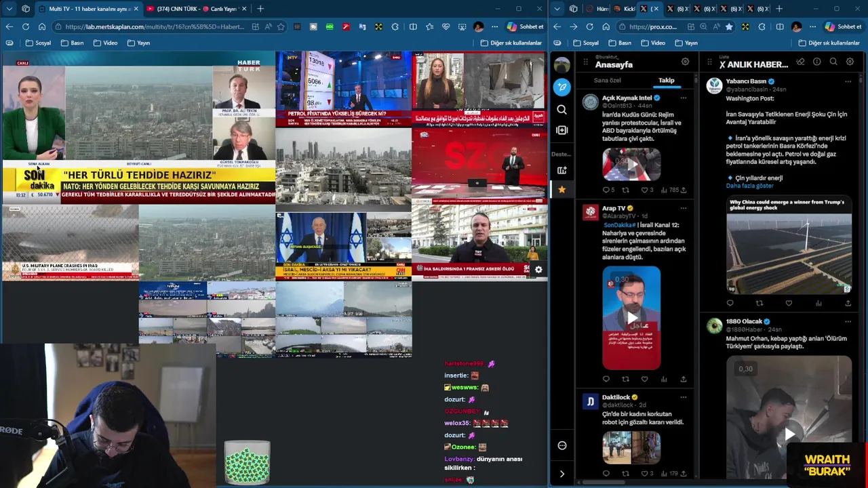This screenshot has width=868, height=488.
Task: Open tab actions dropdown in left browser
Action: coord(9,9)
